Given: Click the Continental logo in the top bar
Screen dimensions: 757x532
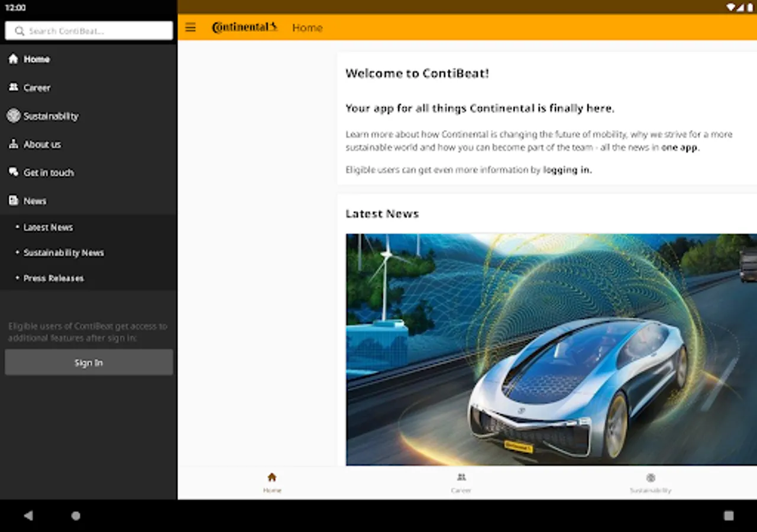Looking at the screenshot, I should (x=244, y=27).
